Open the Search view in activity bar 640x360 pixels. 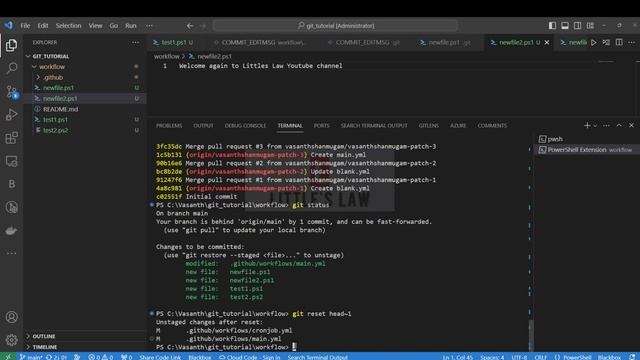(x=11, y=68)
